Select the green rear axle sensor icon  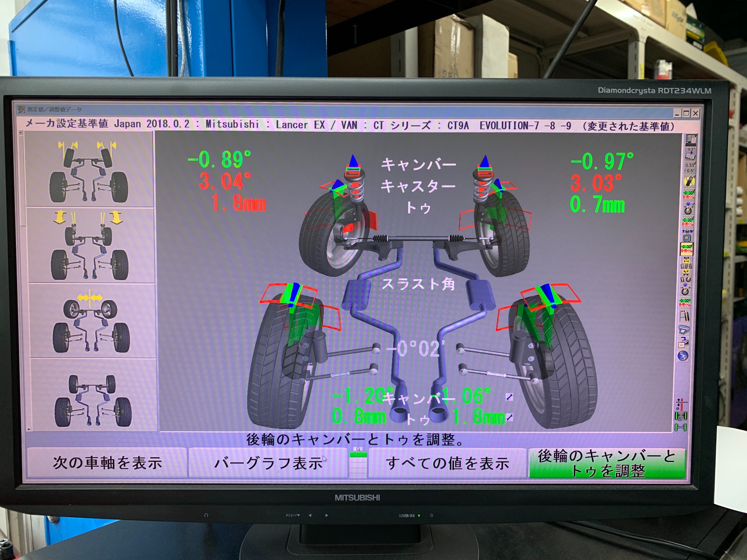pyautogui.click(x=680, y=428)
